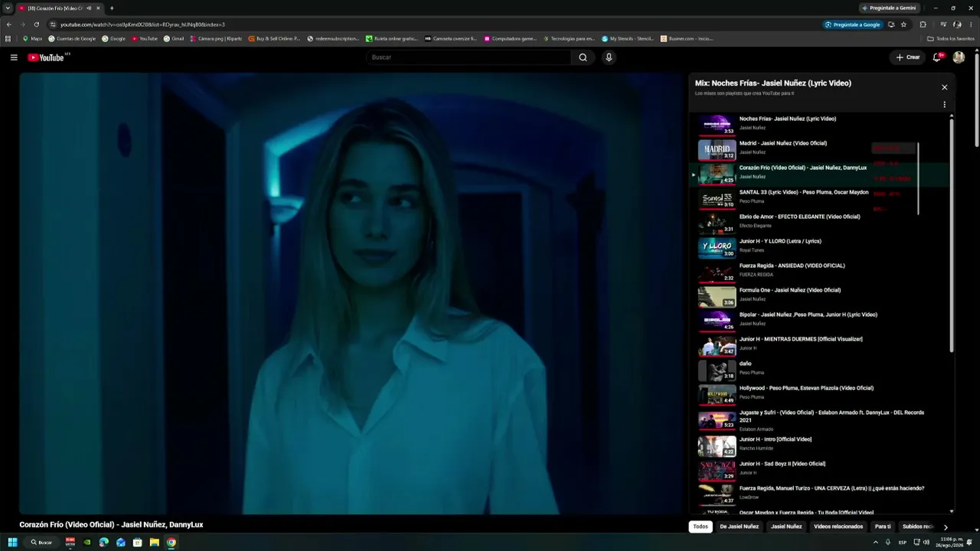Click the YouTube search input field

tap(469, 57)
